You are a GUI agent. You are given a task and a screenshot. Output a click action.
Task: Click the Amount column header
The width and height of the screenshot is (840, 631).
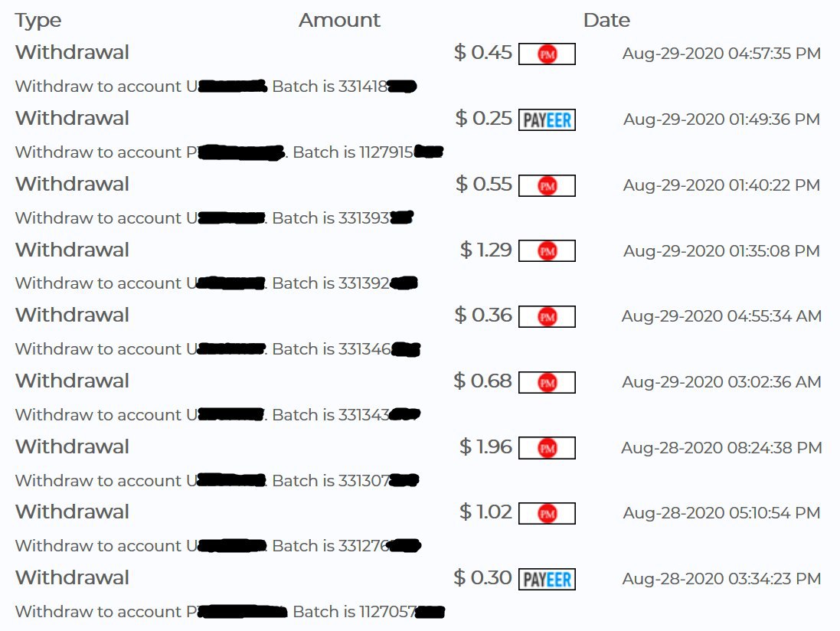click(x=339, y=20)
